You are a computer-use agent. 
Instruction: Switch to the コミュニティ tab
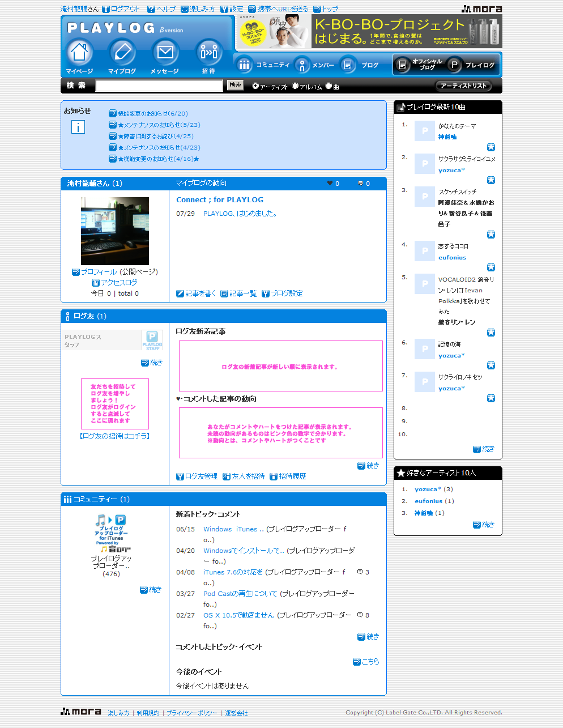pos(264,65)
